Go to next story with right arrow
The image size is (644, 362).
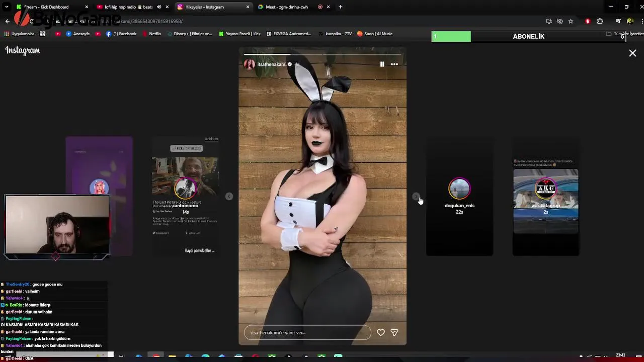(416, 197)
